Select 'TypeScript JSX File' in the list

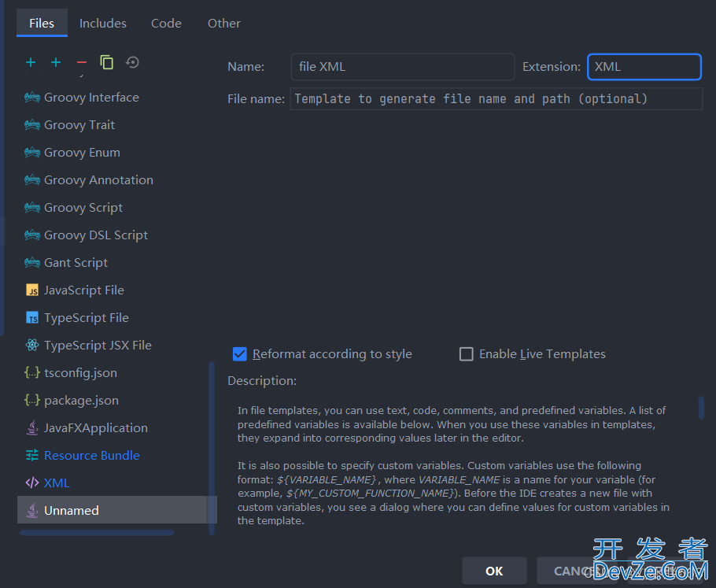point(98,345)
